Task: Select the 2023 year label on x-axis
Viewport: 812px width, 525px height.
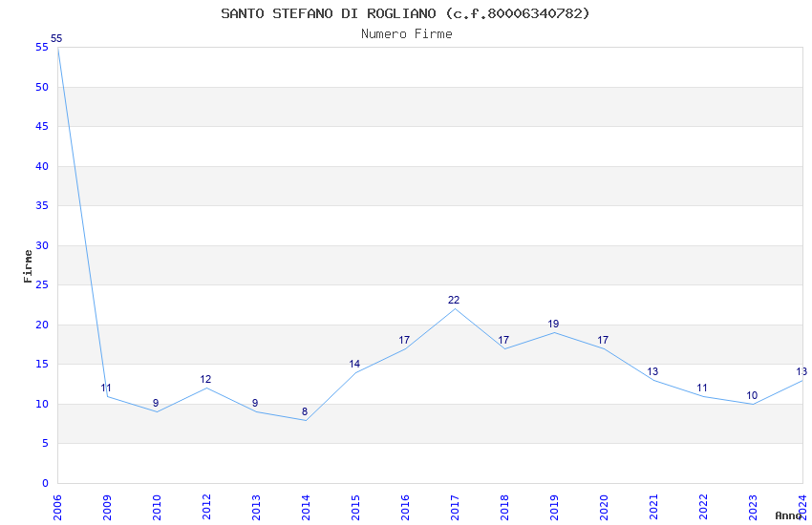Action: (x=754, y=507)
